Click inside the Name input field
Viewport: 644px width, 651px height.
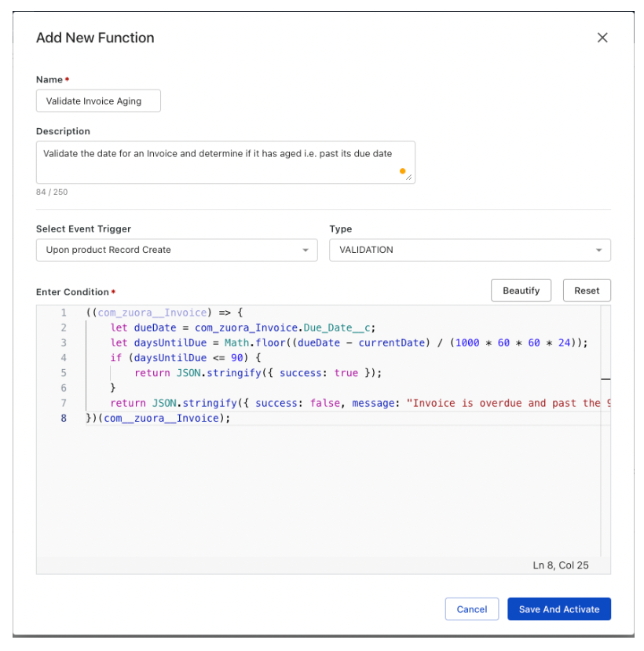tap(97, 101)
